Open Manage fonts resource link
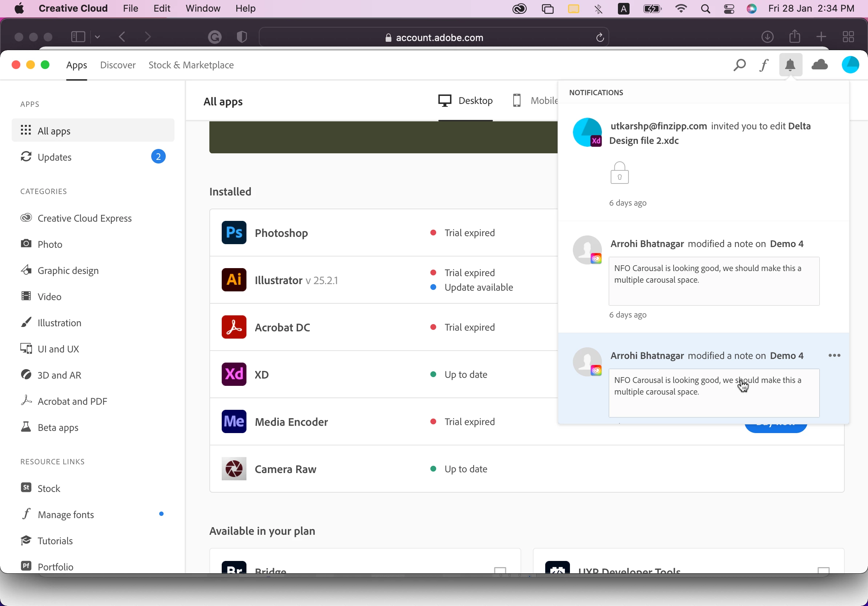The image size is (868, 606). pyautogui.click(x=65, y=514)
